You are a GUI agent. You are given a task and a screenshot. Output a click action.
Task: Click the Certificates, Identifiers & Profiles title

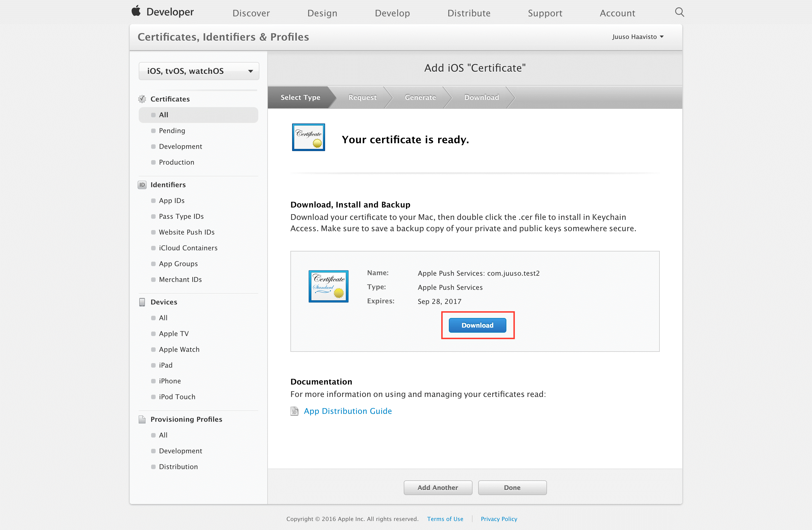pos(223,37)
